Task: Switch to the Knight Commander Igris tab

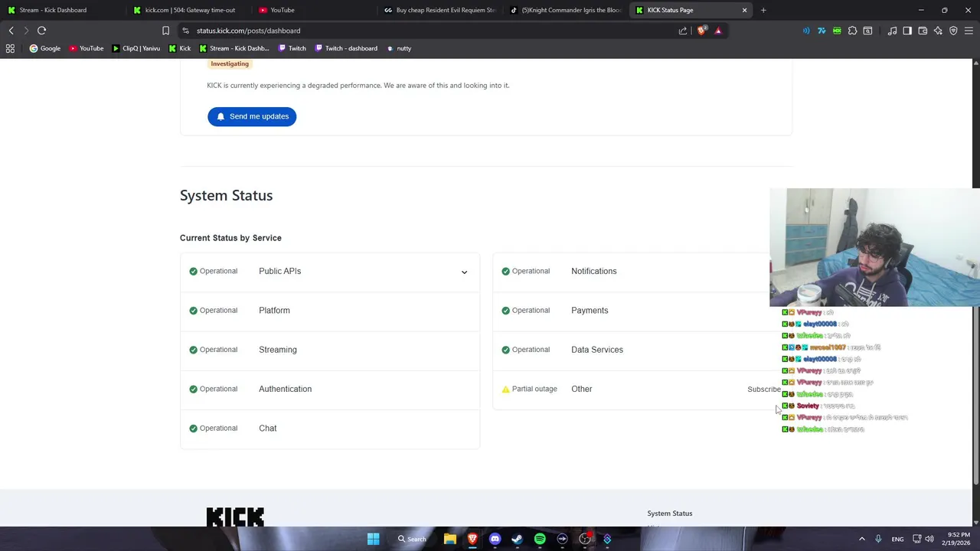Action: pyautogui.click(x=565, y=10)
